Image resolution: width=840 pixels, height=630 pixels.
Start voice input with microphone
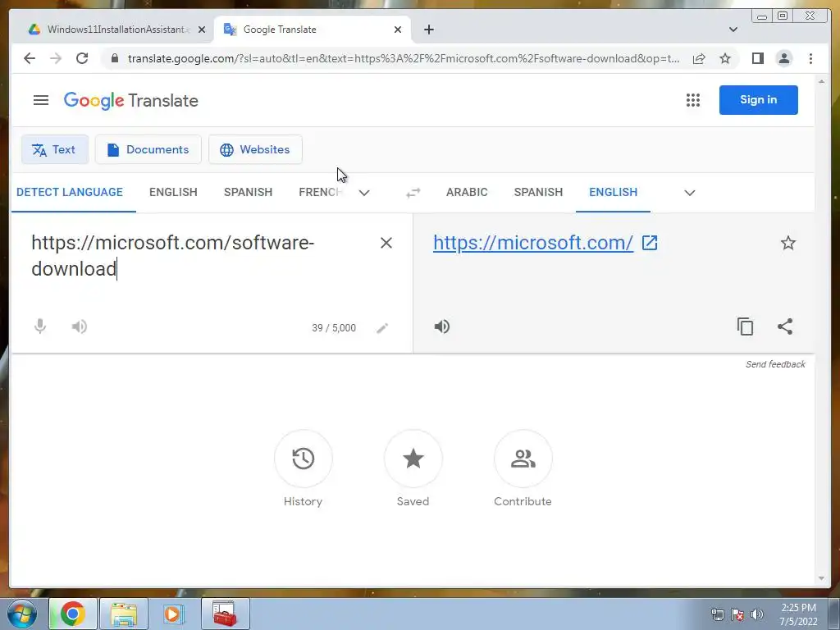point(39,326)
